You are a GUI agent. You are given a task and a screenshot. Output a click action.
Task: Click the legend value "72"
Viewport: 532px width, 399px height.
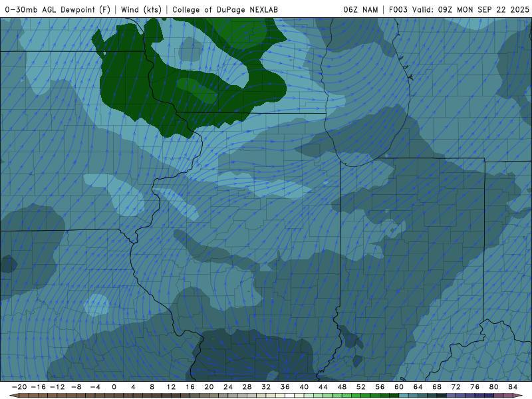tap(456, 387)
